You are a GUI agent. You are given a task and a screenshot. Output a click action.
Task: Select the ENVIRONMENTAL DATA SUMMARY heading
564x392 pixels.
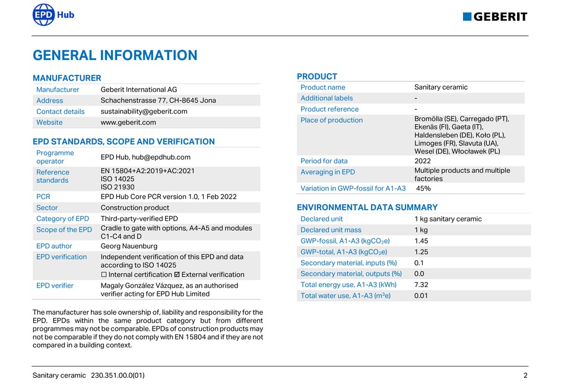pyautogui.click(x=367, y=207)
